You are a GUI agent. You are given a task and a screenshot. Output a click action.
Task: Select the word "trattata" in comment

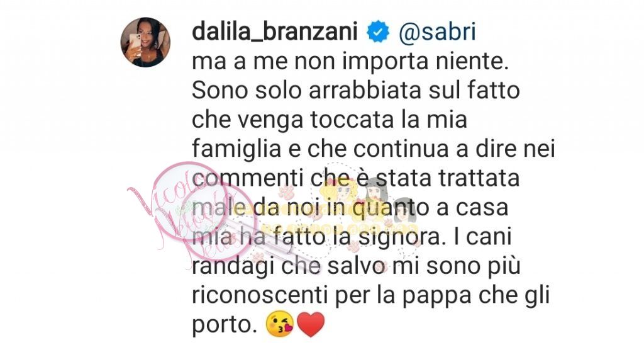479,179
